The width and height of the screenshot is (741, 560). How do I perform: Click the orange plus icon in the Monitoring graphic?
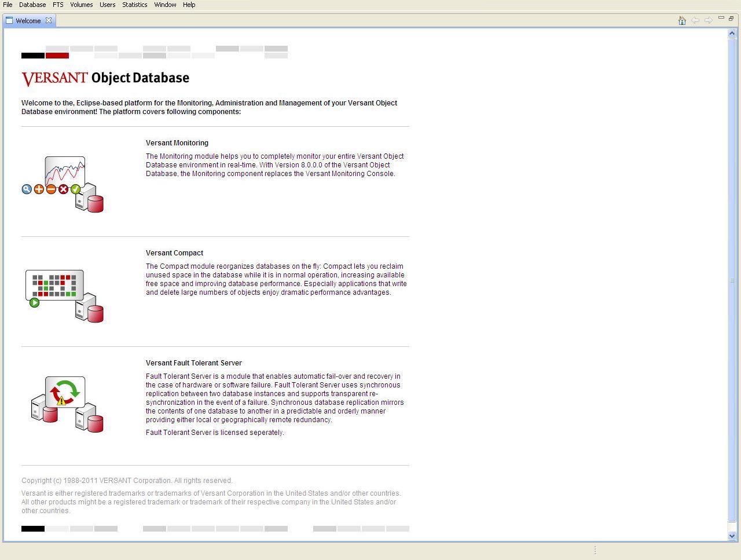click(39, 189)
